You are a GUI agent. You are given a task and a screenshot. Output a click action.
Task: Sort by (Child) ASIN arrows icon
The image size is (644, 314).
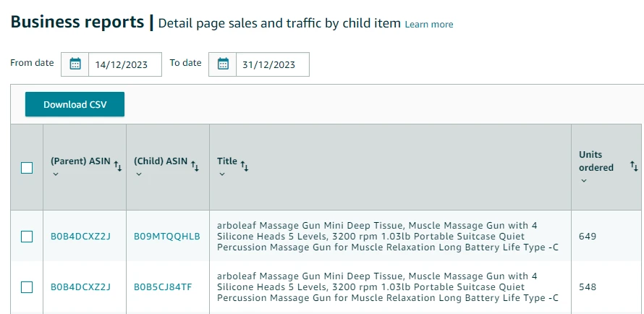coord(195,166)
